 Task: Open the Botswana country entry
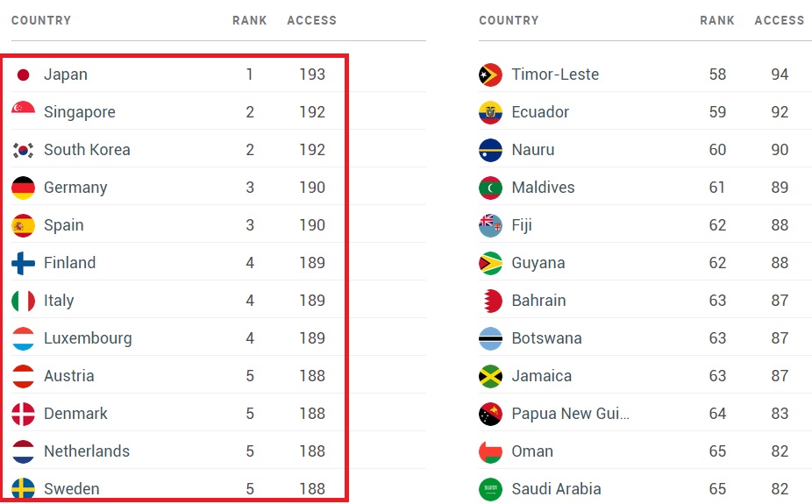[547, 338]
